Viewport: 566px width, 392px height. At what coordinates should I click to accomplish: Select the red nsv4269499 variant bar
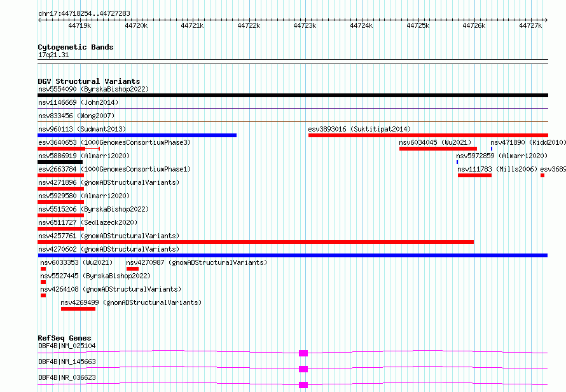tap(78, 309)
